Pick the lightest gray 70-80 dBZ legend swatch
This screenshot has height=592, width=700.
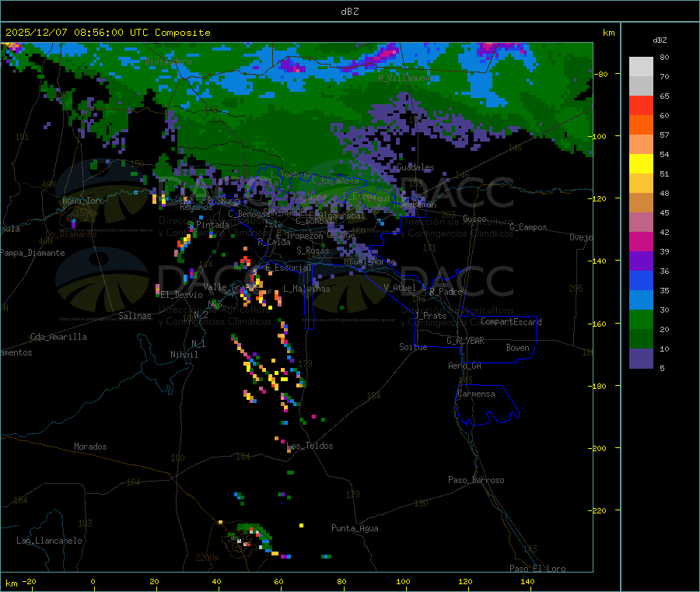click(x=641, y=67)
